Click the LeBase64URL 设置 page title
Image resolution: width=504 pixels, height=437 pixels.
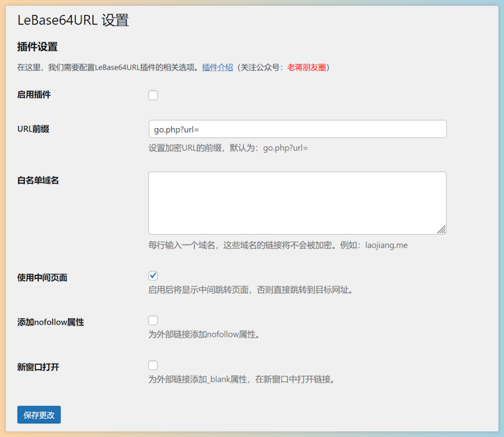[x=73, y=20]
